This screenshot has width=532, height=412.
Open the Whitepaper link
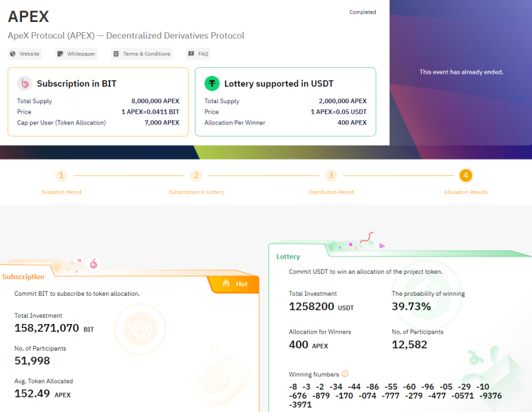(x=76, y=54)
